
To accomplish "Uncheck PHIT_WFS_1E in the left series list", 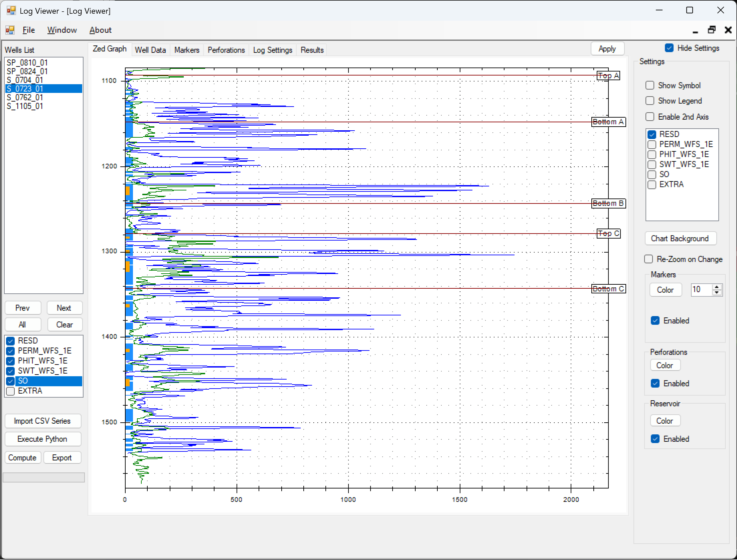I will (10, 361).
